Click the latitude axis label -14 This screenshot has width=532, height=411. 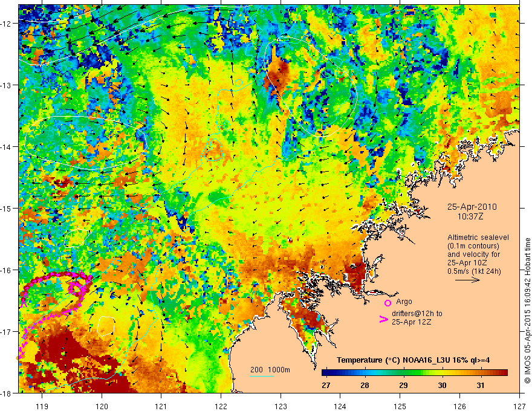click(x=7, y=147)
